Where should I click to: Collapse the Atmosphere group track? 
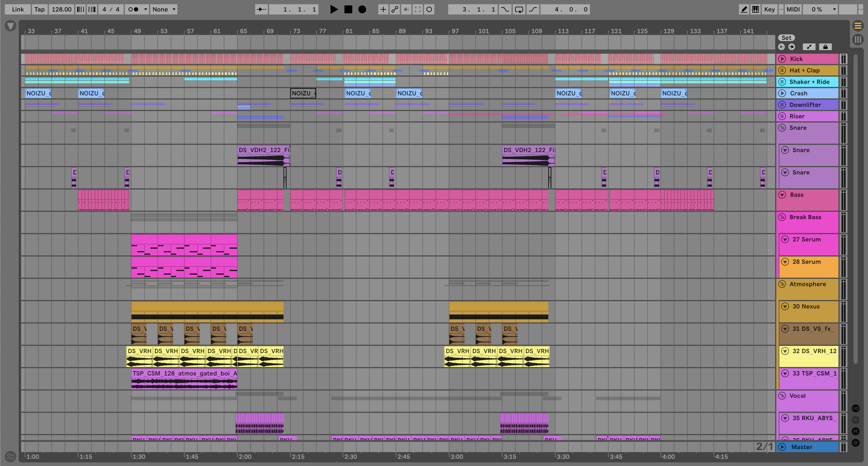point(782,284)
